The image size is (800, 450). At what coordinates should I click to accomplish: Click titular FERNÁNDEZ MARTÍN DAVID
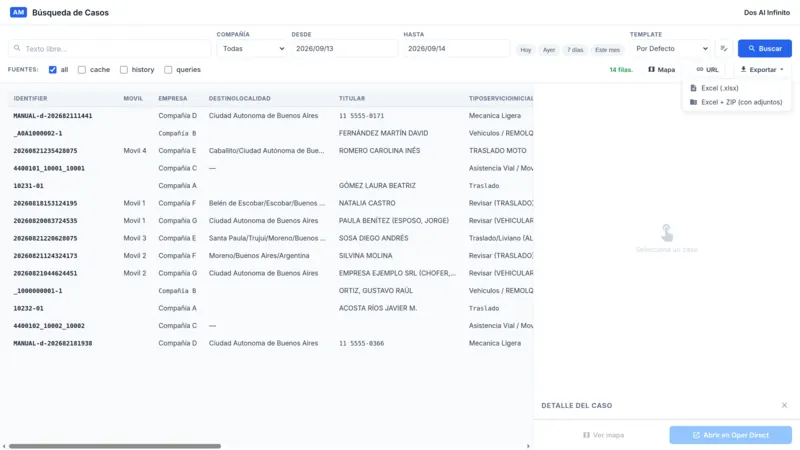(x=383, y=133)
